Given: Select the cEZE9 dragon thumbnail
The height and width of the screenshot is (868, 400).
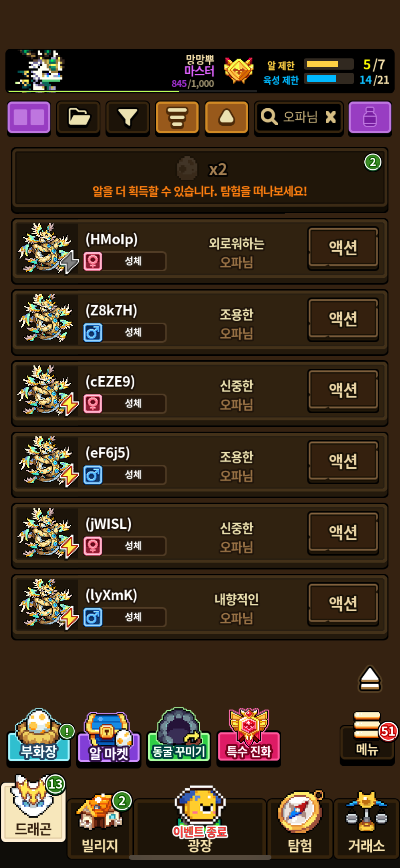Looking at the screenshot, I should pyautogui.click(x=47, y=391).
